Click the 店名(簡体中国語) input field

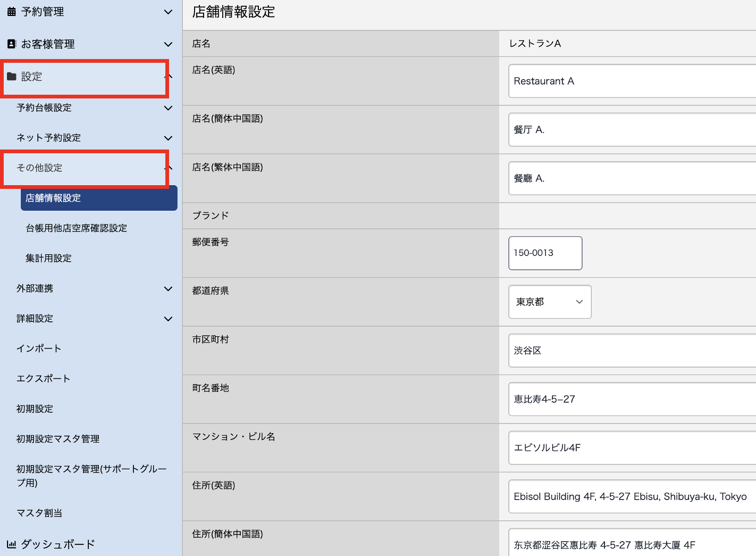632,129
